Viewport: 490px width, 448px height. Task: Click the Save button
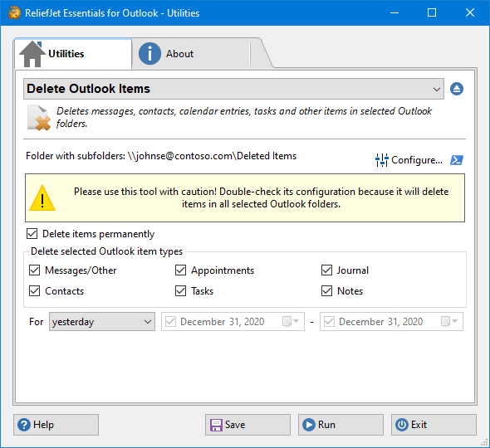247,425
